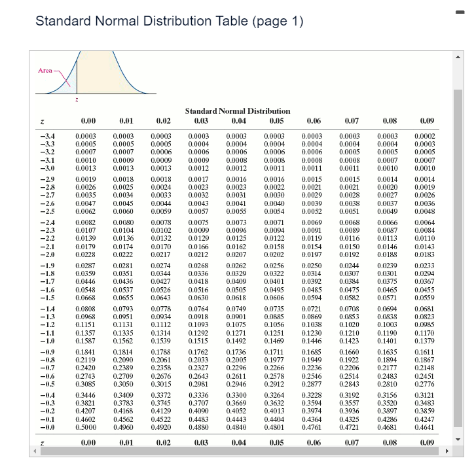This screenshot has height=471, width=476.
Task: Click the 'Standard Normal Distribution' table heading
Action: 238,111
